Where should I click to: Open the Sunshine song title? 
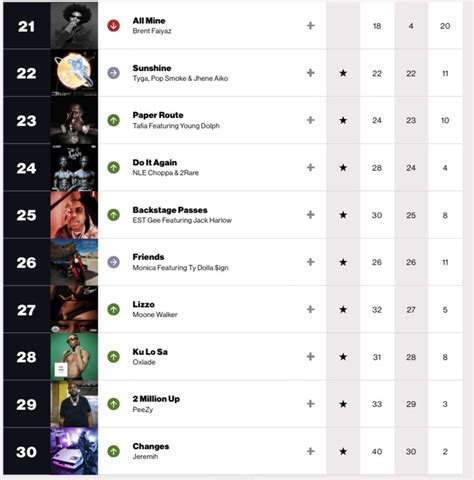152,68
